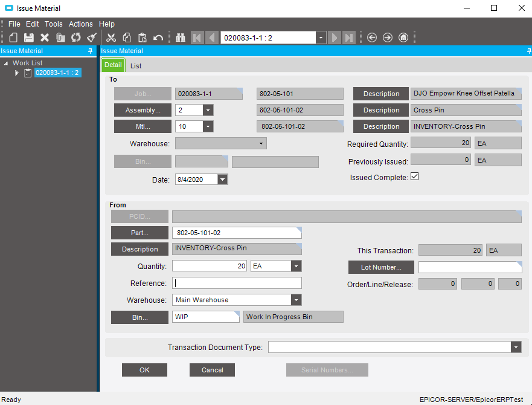
Task: Open search with the binoculars icon
Action: coord(180,37)
